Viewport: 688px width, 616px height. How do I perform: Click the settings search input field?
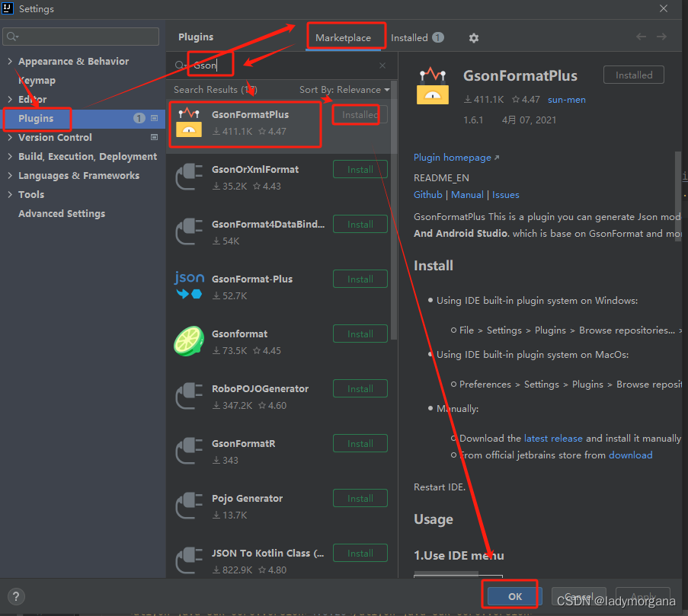click(81, 37)
